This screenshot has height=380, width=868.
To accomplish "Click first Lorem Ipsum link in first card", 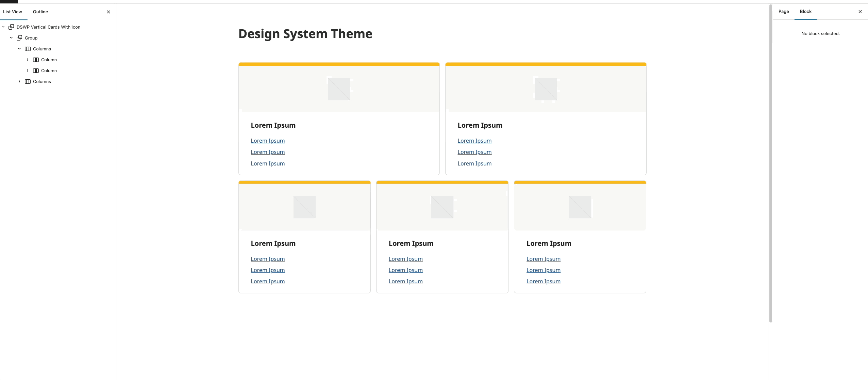I will 268,141.
